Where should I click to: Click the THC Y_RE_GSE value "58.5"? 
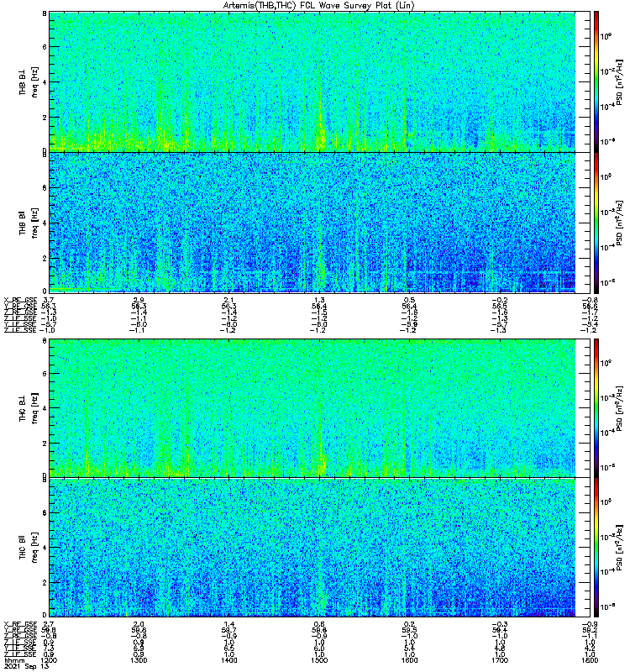click(x=409, y=631)
